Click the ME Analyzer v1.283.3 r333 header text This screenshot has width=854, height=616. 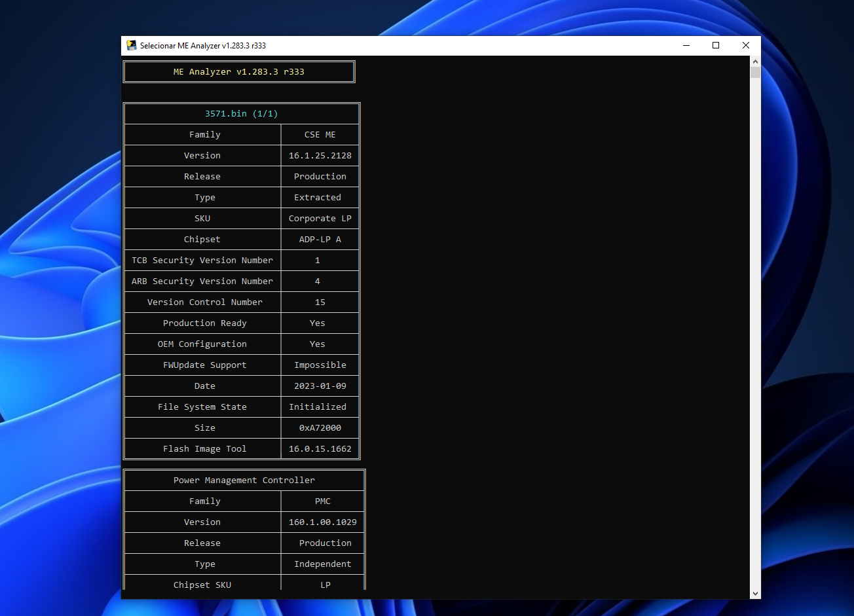tap(239, 71)
